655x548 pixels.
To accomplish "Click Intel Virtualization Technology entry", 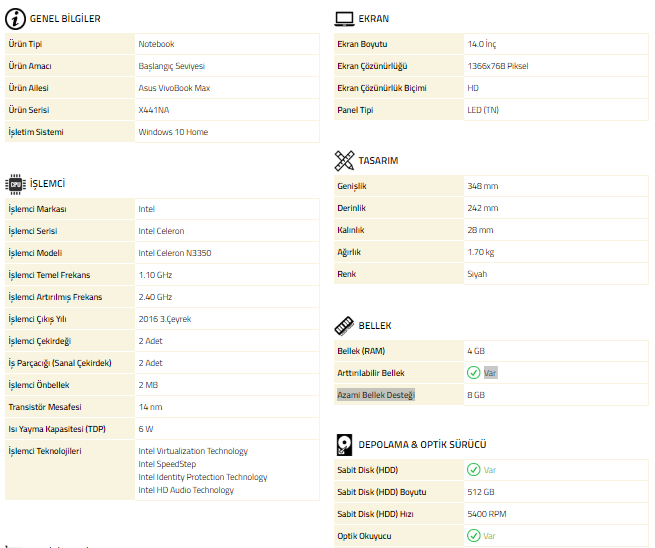I will point(193,451).
